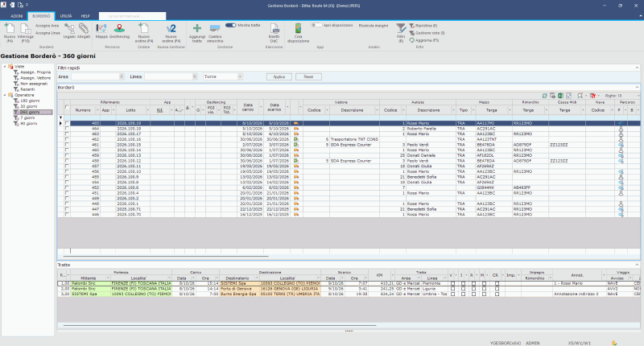Click the green grid refresh icon
This screenshot has height=346, width=644.
coord(545,96)
